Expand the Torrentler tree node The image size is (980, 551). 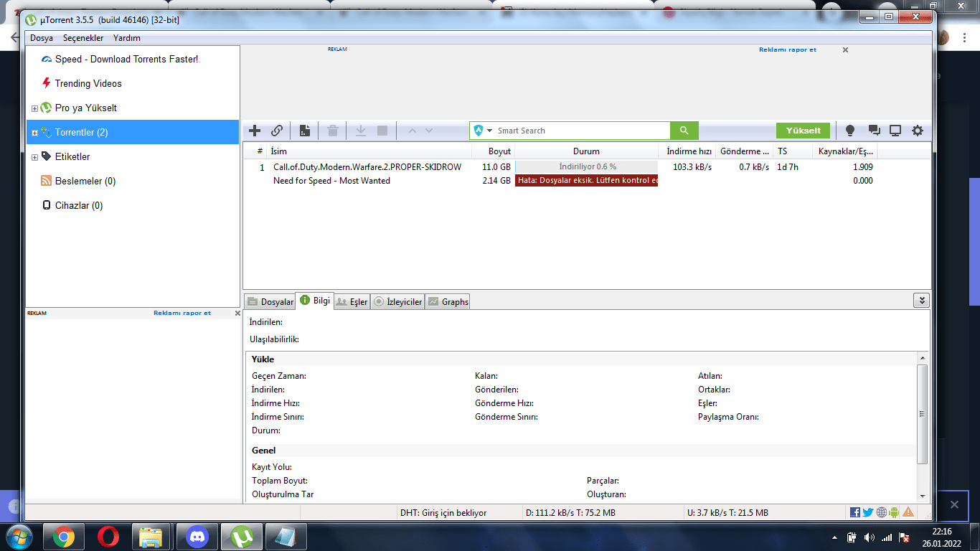(x=34, y=133)
